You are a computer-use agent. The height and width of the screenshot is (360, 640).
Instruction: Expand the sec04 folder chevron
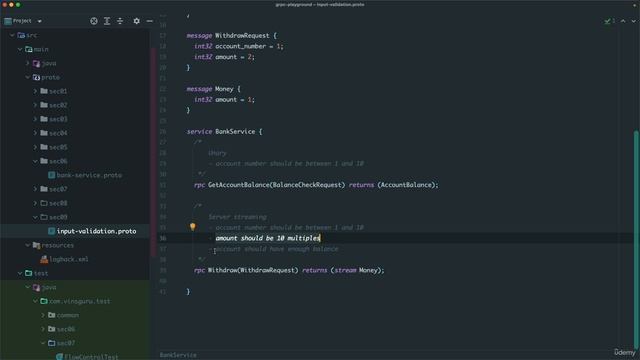pos(36,133)
